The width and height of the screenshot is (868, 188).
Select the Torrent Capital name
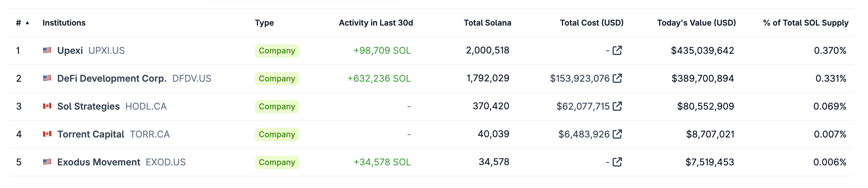pos(91,135)
